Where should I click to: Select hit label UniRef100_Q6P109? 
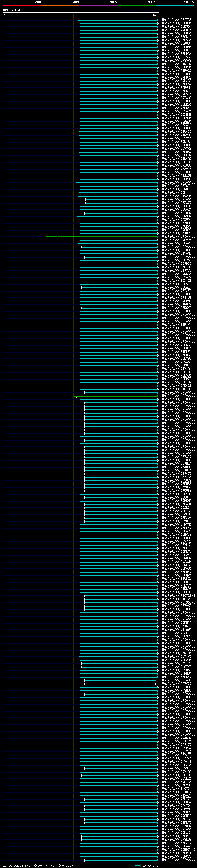[177, 494]
